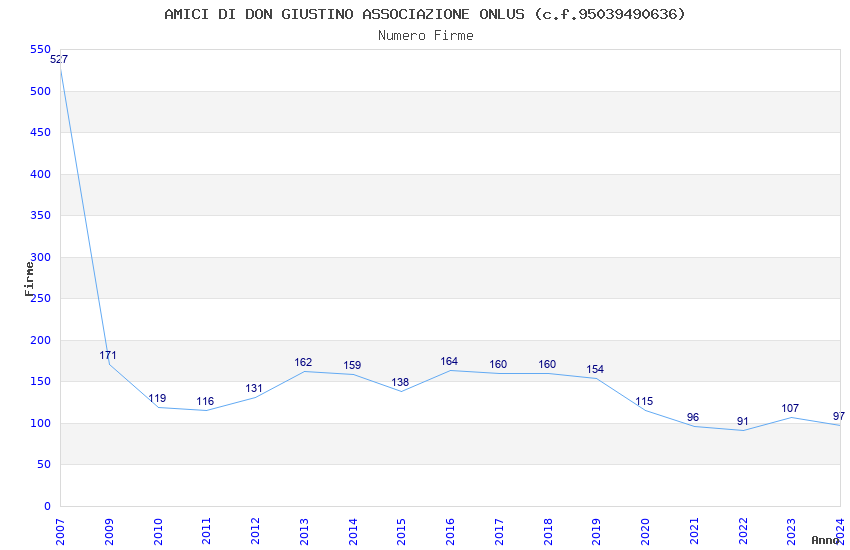Screen dimensions: 850x550
Task: Click the Anno axis title
Action: [825, 540]
